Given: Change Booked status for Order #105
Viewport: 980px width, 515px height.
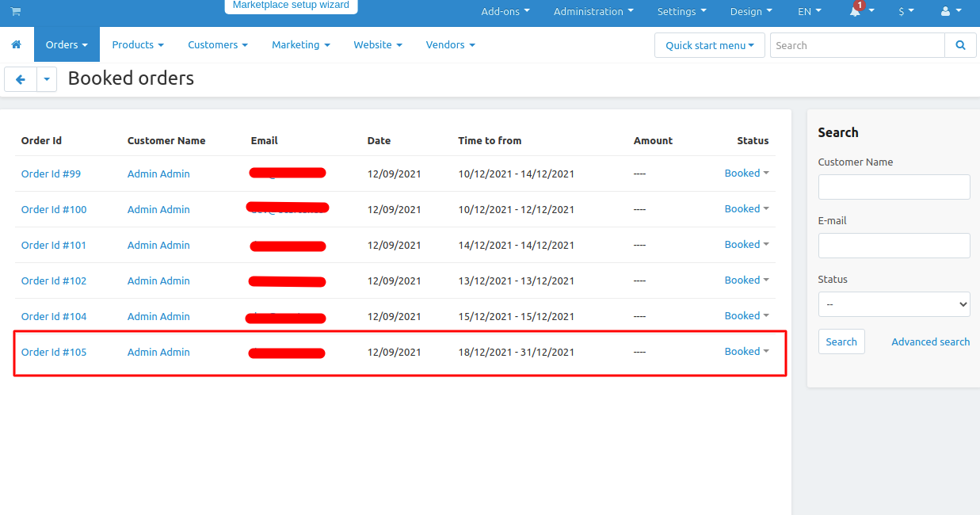Looking at the screenshot, I should click(x=747, y=351).
